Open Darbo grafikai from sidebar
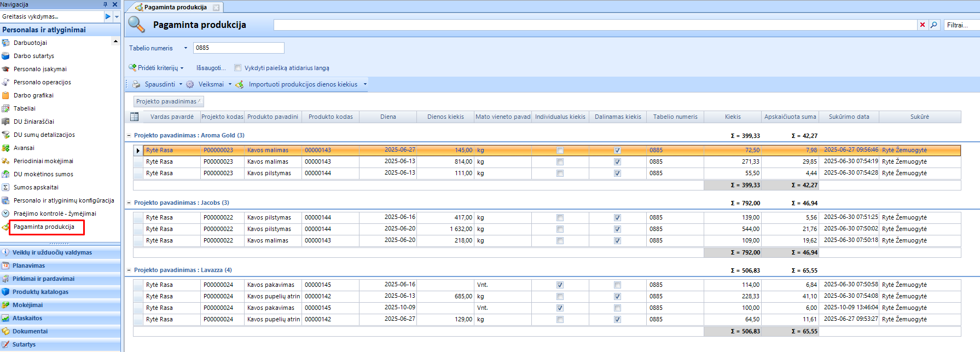This screenshot has width=980, height=352. pyautogui.click(x=33, y=95)
